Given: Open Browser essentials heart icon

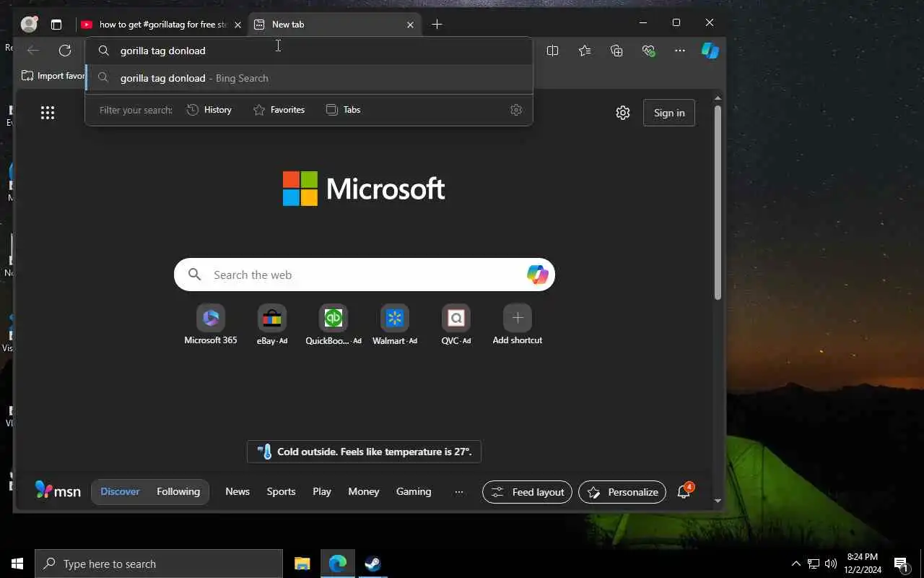Looking at the screenshot, I should click(x=648, y=51).
